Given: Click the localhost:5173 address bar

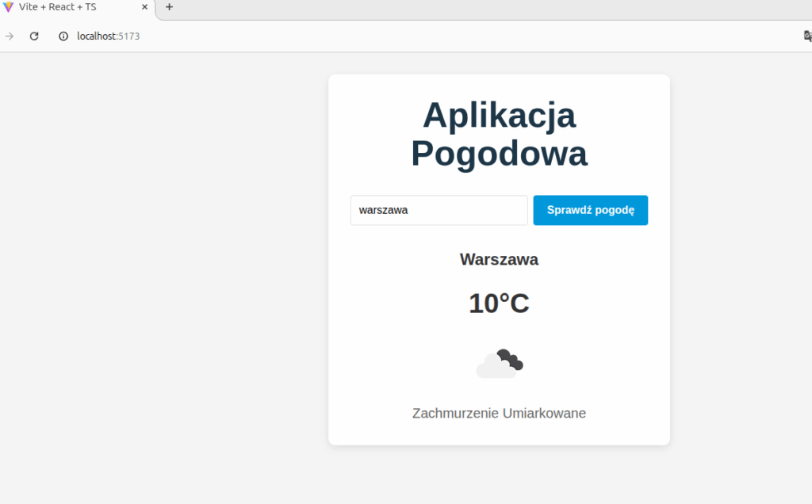Looking at the screenshot, I should point(108,36).
